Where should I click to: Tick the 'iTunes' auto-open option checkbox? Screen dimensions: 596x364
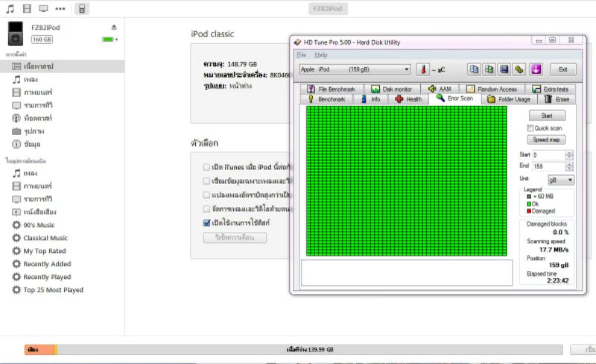tap(207, 167)
